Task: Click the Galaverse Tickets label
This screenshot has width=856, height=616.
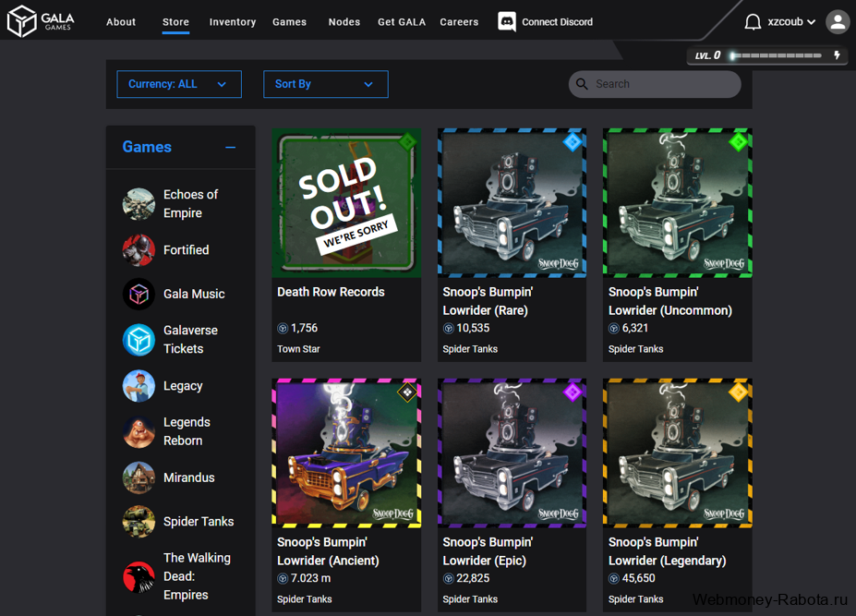Action: coord(190,340)
